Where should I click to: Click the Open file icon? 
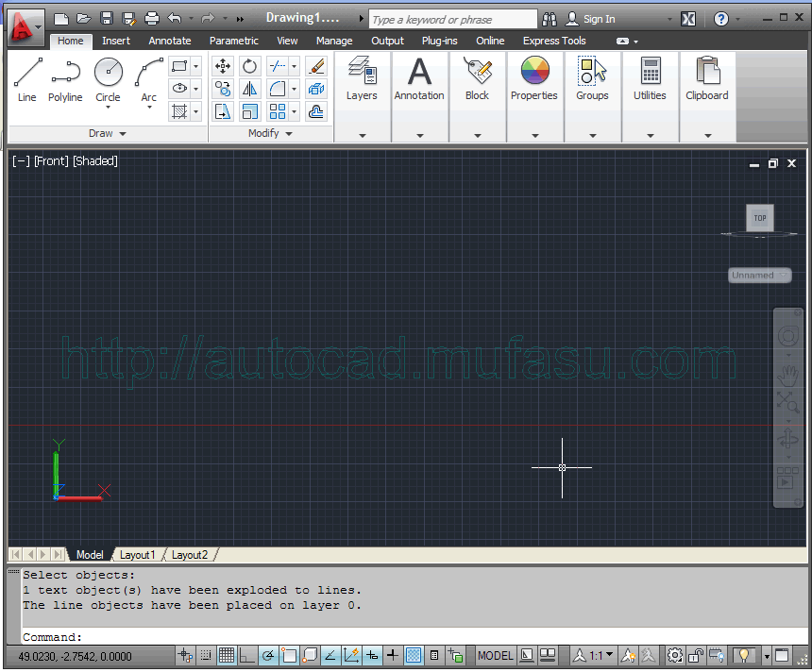point(83,19)
